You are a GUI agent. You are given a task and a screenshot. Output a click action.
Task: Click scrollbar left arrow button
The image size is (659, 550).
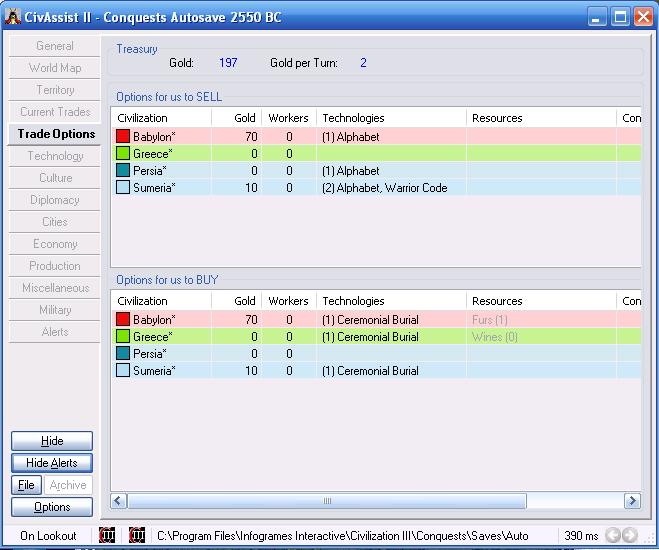(x=119, y=501)
